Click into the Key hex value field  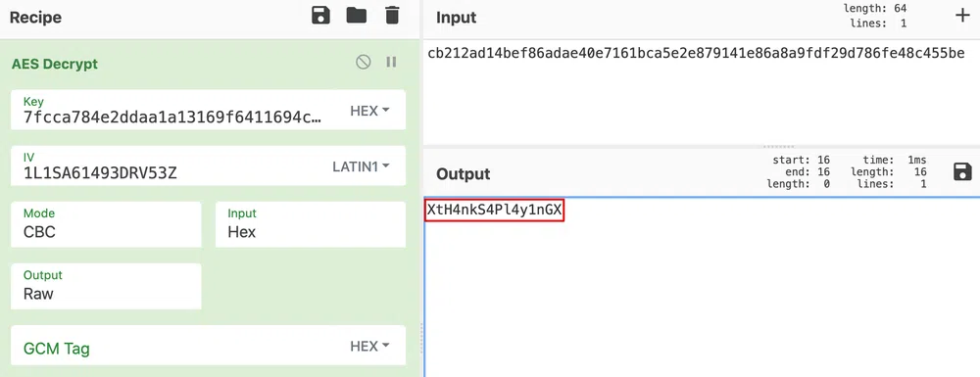point(172,118)
